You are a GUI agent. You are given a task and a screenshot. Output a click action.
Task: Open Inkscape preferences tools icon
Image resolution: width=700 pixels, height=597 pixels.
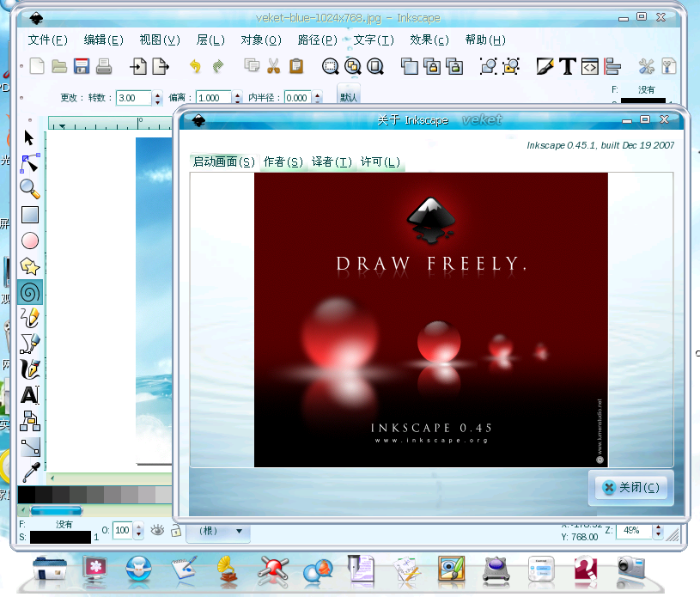tap(646, 66)
